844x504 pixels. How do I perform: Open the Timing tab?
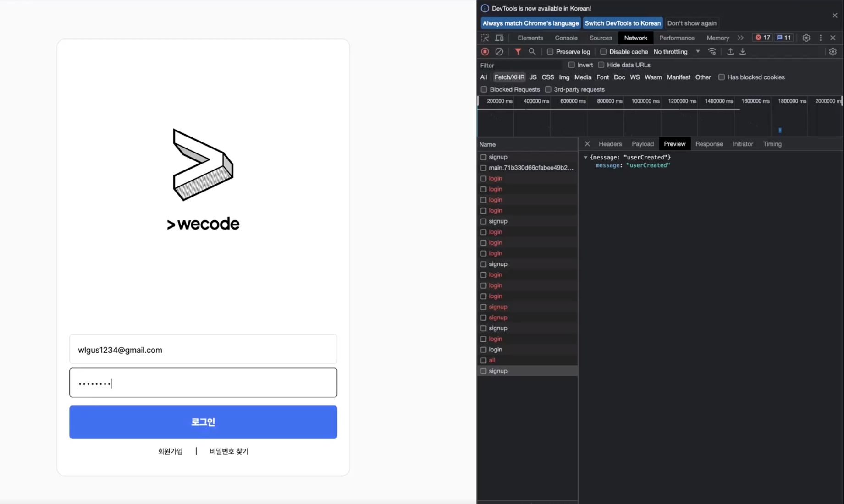coord(772,144)
